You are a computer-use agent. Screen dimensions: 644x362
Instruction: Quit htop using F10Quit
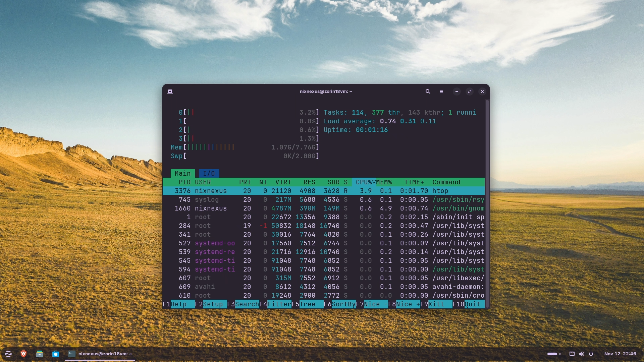coord(468,304)
